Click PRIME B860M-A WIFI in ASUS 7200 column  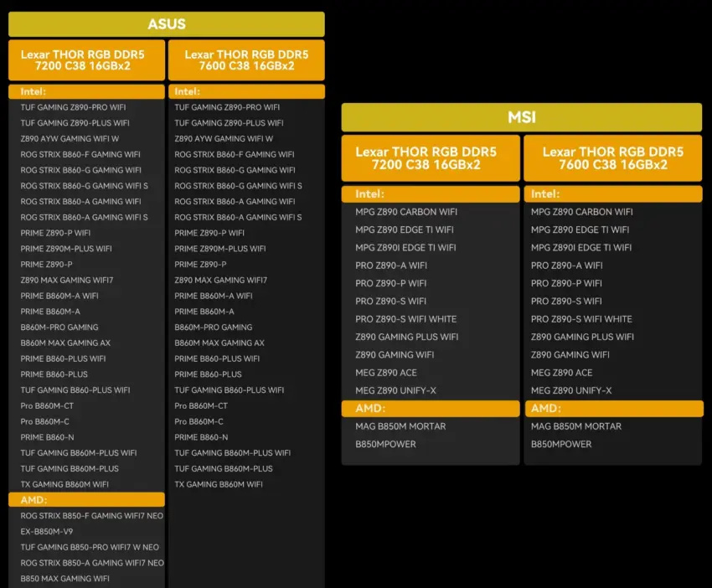(x=59, y=296)
